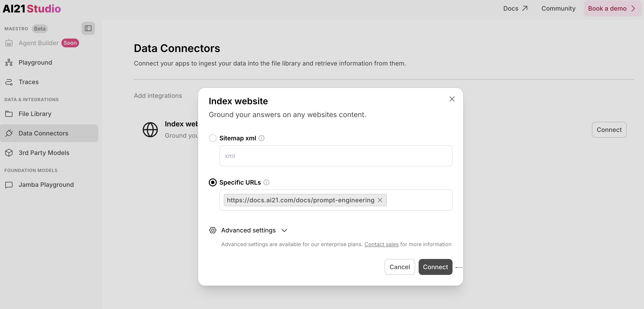644x309 pixels.
Task: Go to the Community page
Action: [558, 8]
